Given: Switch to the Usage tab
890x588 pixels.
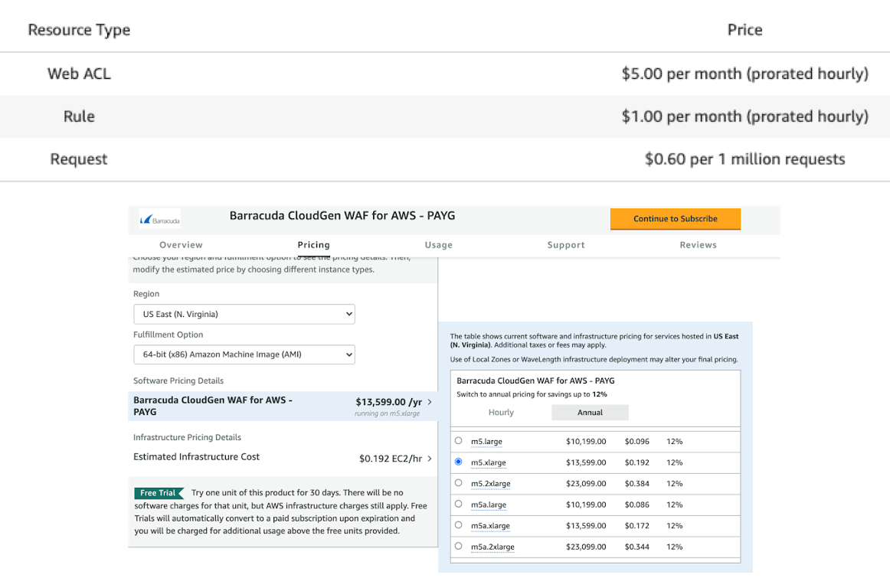Looking at the screenshot, I should tap(438, 244).
